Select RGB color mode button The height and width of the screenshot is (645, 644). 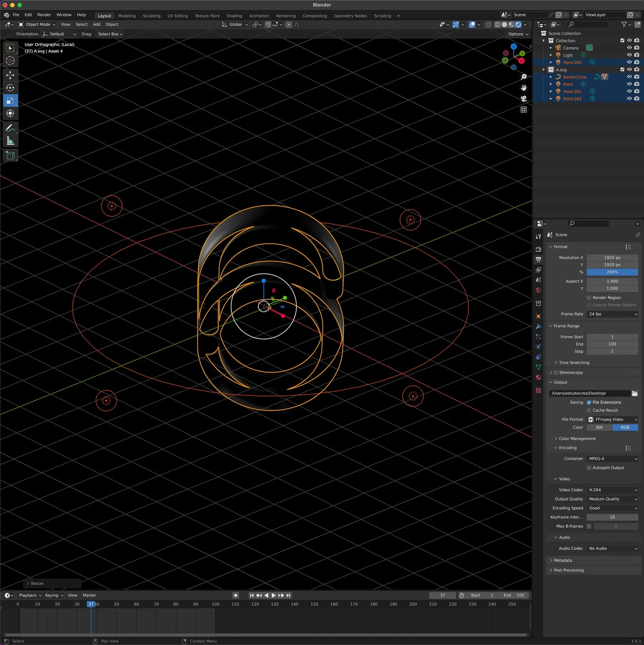point(625,428)
